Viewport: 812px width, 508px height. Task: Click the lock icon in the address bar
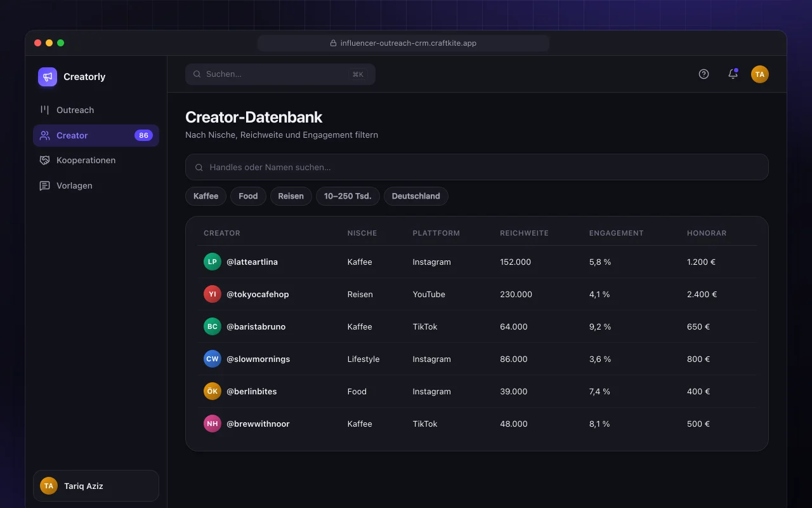(334, 43)
